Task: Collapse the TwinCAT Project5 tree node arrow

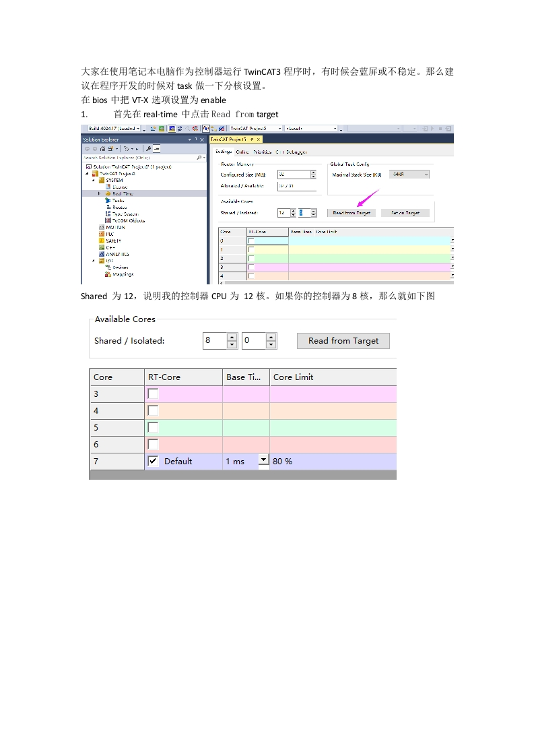Action: point(88,174)
